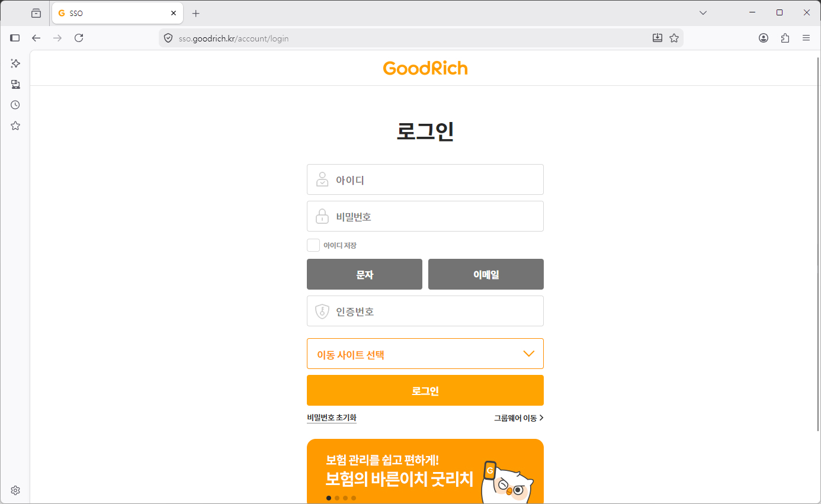This screenshot has height=504, width=821.
Task: Follow the 그룹웨어 이동 link
Action: 519,418
